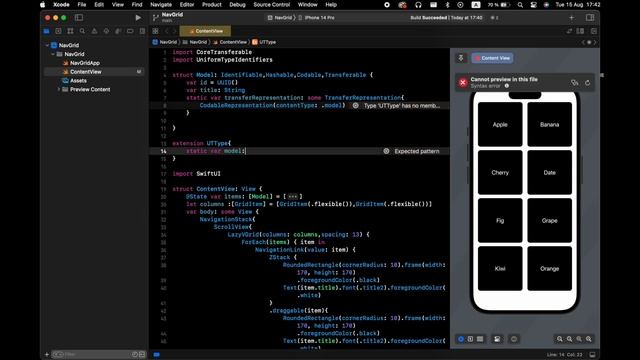Open the Debug navigator icon

(118, 31)
